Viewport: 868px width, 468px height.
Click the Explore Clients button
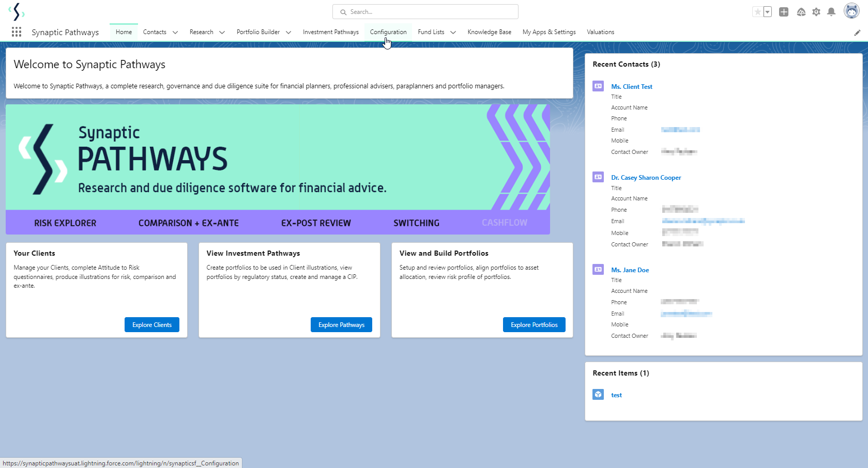152,325
